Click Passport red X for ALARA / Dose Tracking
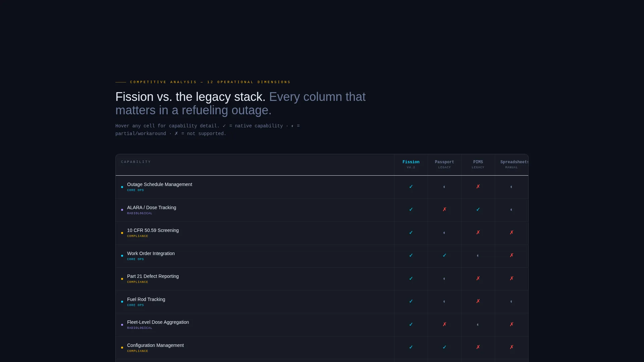 click(x=444, y=209)
